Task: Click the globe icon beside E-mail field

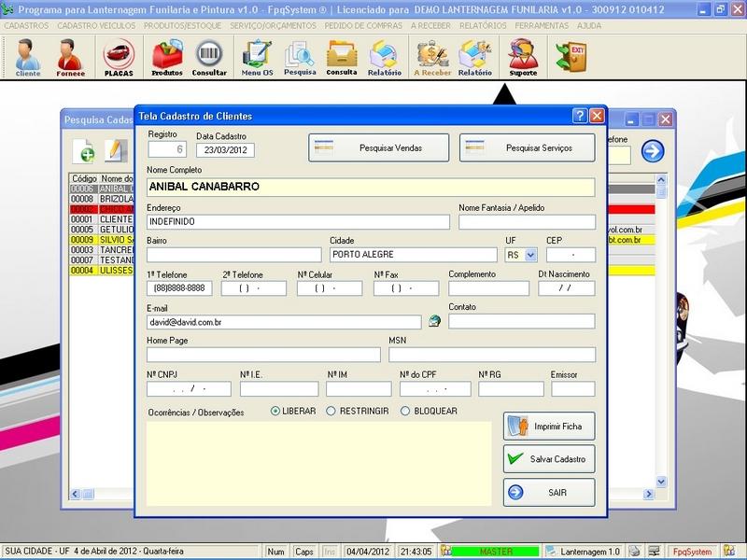Action: pyautogui.click(x=434, y=321)
